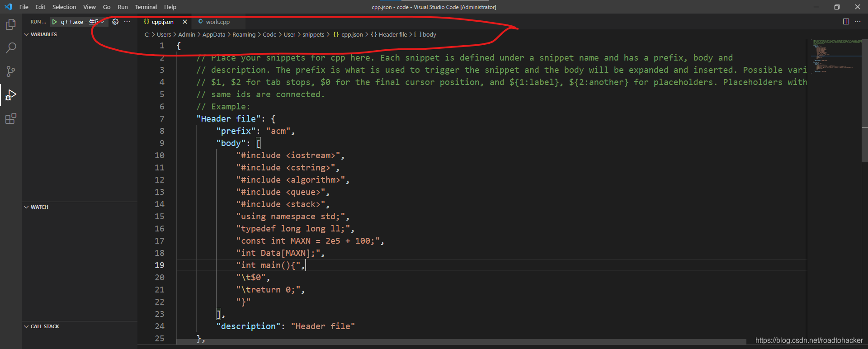Click the vertical editor scrollbar

pyautogui.click(x=865, y=100)
